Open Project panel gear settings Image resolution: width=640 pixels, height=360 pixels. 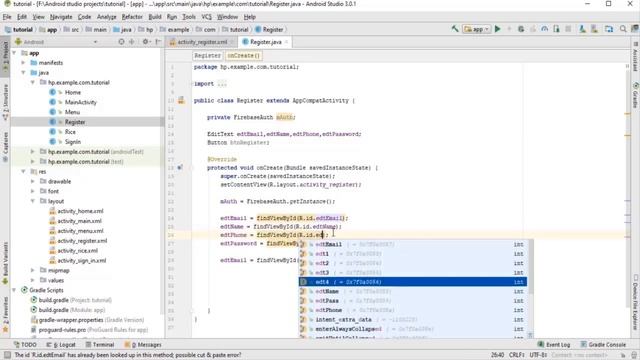click(145, 42)
